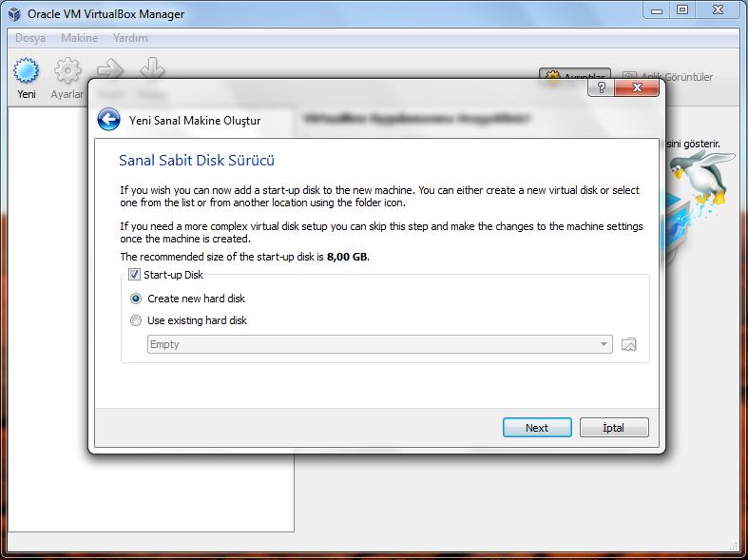The width and height of the screenshot is (748, 560).
Task: Click the folder browse icon beside Empty
Action: pos(629,344)
